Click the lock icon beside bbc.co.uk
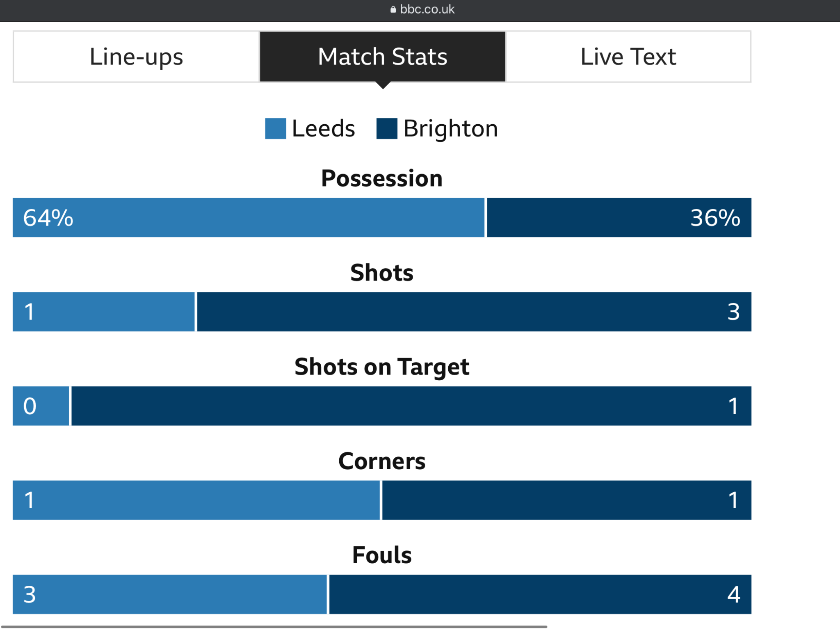 click(393, 9)
